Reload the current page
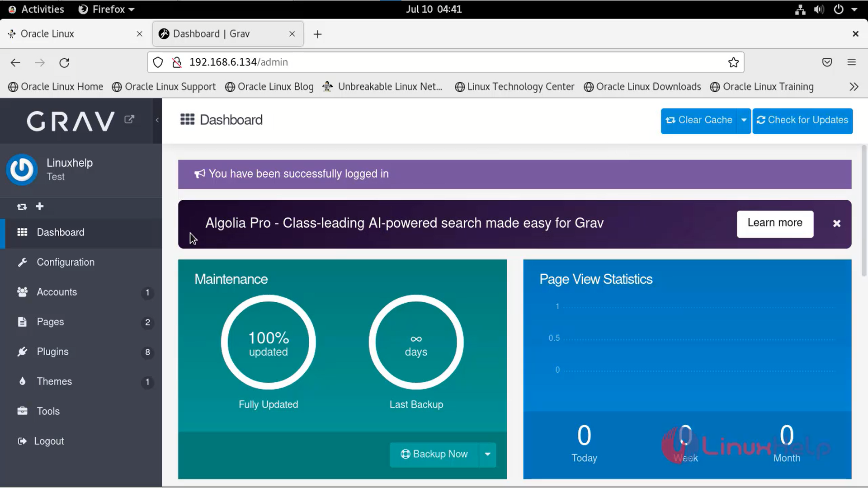This screenshot has width=868, height=488. coord(64,63)
